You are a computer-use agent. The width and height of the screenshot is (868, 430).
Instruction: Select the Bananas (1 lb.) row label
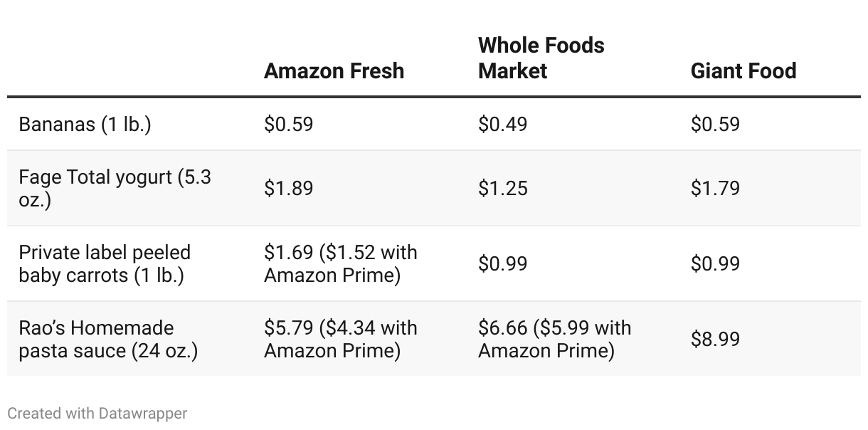pos(85,124)
